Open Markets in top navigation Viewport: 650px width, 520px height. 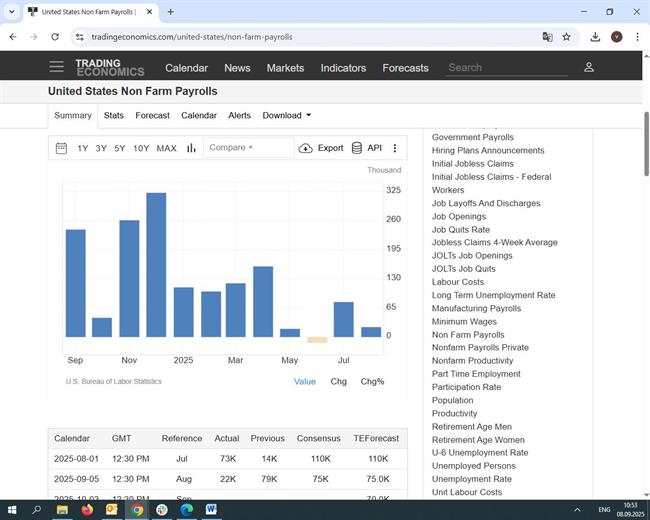click(x=285, y=68)
